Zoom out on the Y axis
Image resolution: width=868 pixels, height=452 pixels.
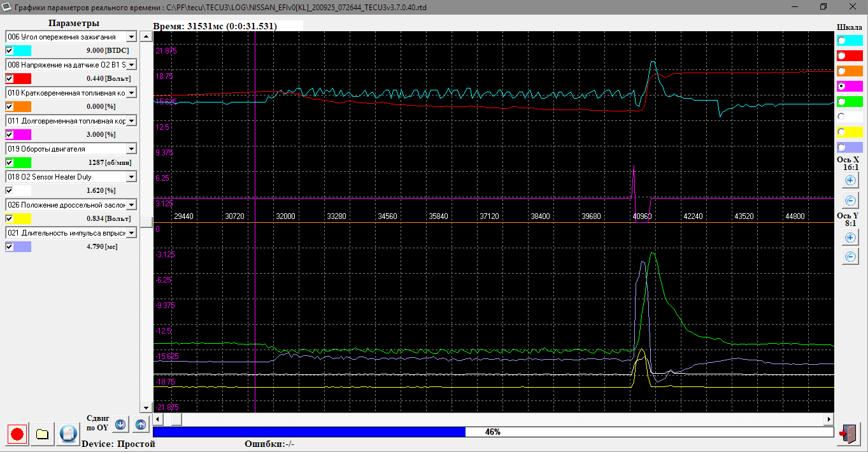pos(850,257)
